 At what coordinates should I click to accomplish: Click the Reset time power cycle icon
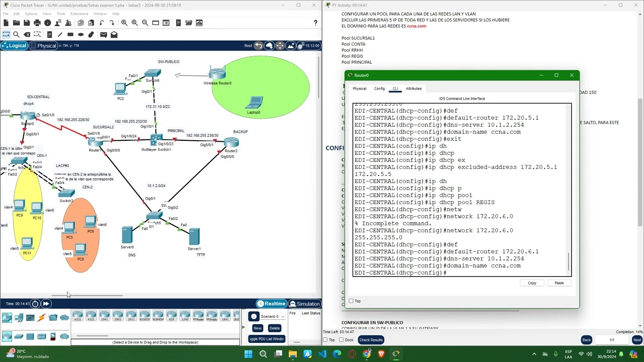click(35, 304)
